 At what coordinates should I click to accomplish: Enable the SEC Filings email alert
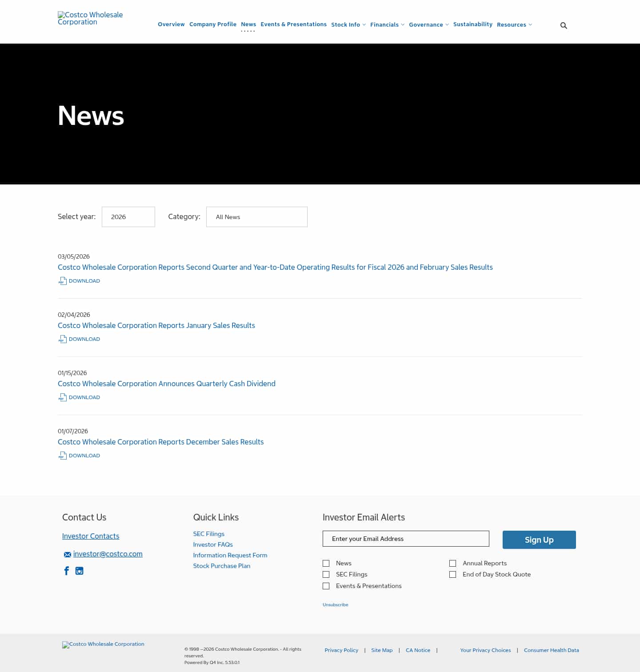pyautogui.click(x=326, y=574)
